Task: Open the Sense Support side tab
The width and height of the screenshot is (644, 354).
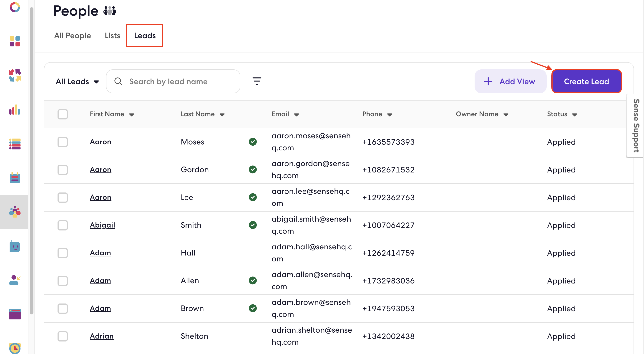Action: click(x=636, y=126)
